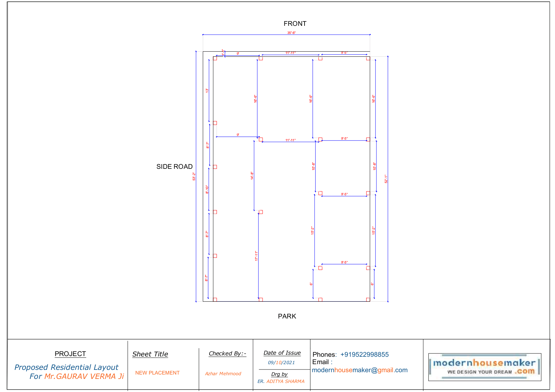Click the 'Email :' label
Viewport: 555px width, 392px height.
(x=322, y=362)
